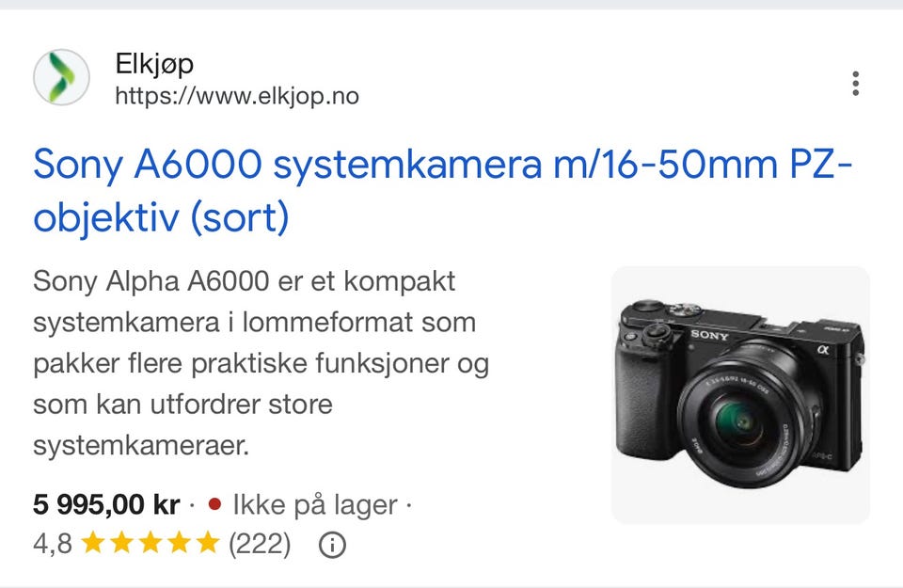Click the Elkjøp green arrow favicon
Image resolution: width=903 pixels, height=588 pixels.
tap(62, 77)
